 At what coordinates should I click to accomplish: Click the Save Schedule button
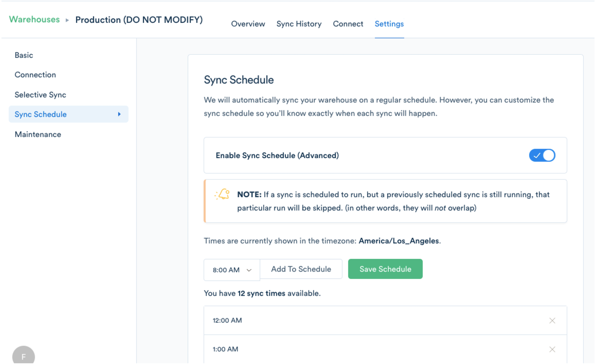click(x=385, y=269)
